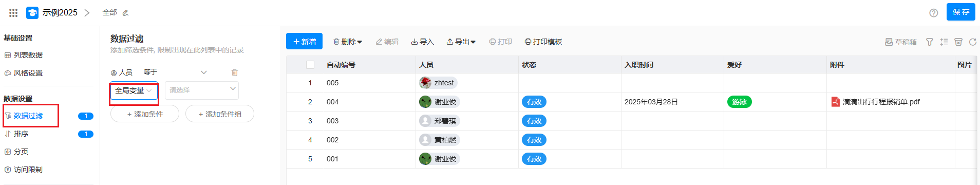Click the 新增 button
This screenshot has height=185, width=980.
pos(304,41)
